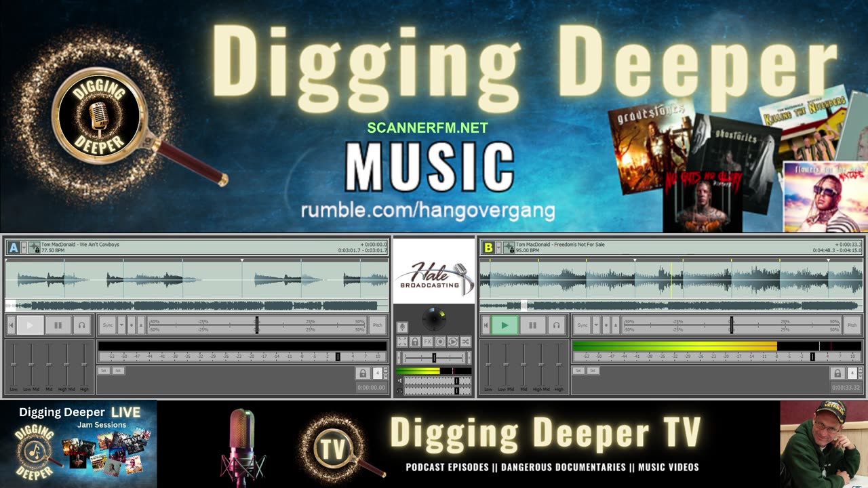Viewport: 868px width, 488px height.
Task: Click the Pitch button on Deck B
Action: pyautogui.click(x=852, y=325)
